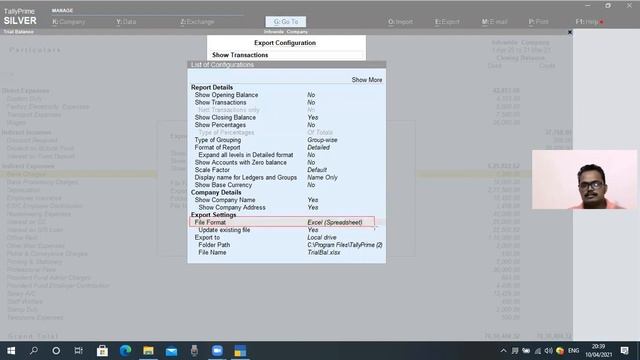Toggle Show Company Name option
The height and width of the screenshot is (360, 640).
pos(287,200)
